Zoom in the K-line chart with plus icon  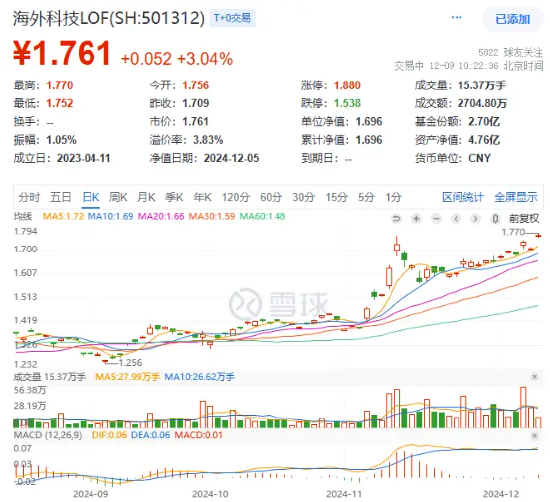click(416, 219)
